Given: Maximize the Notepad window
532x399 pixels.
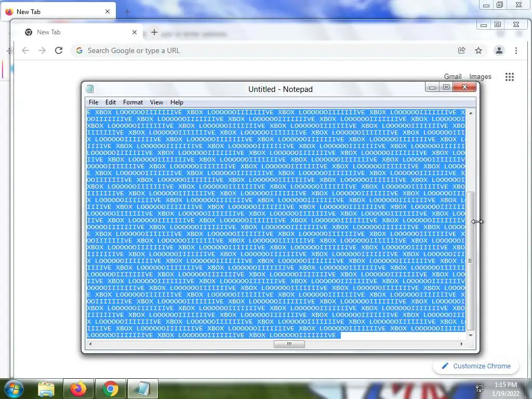Looking at the screenshot, I should pos(446,87).
